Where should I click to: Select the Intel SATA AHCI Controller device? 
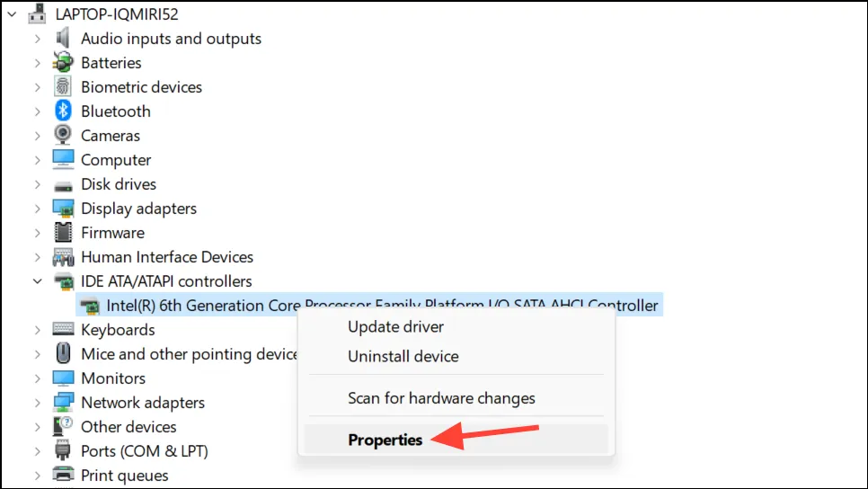[382, 306]
